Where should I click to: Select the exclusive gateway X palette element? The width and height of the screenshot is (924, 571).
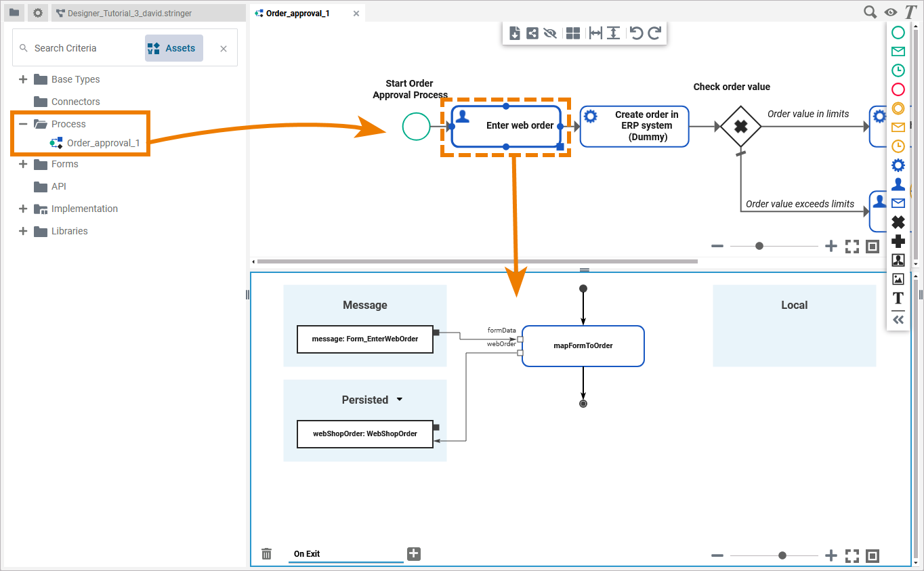pyautogui.click(x=898, y=222)
